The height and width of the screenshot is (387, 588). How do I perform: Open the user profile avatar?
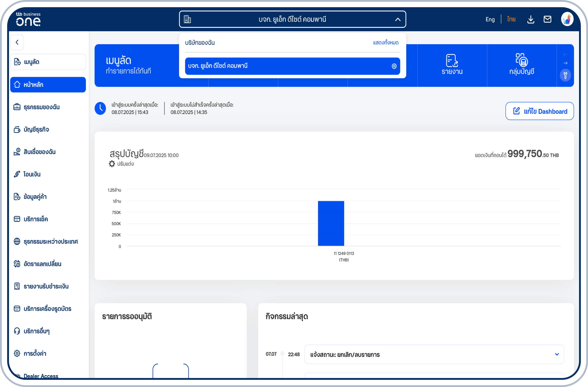click(567, 20)
